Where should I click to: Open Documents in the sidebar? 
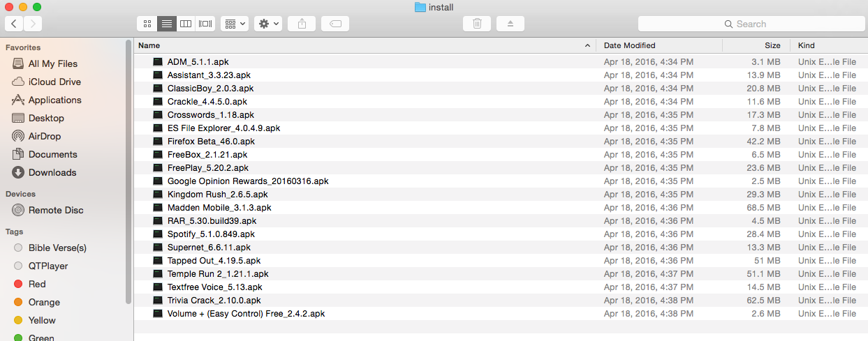point(52,154)
